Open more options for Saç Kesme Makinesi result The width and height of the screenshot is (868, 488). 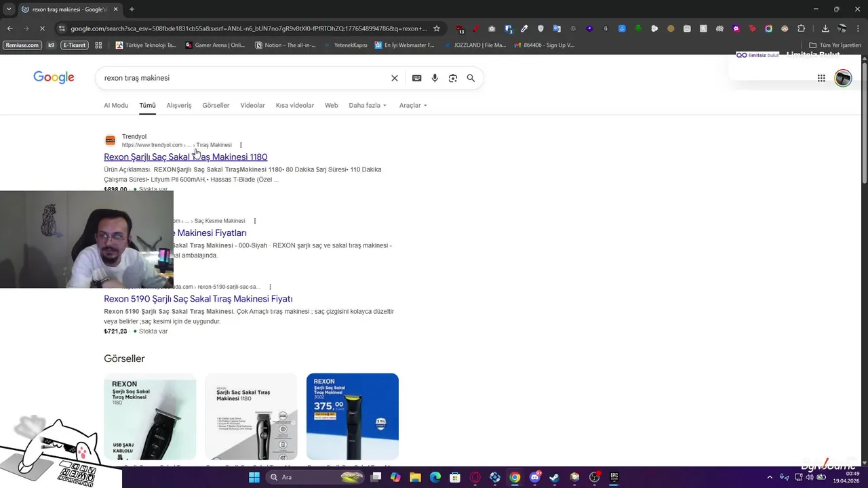tap(255, 221)
